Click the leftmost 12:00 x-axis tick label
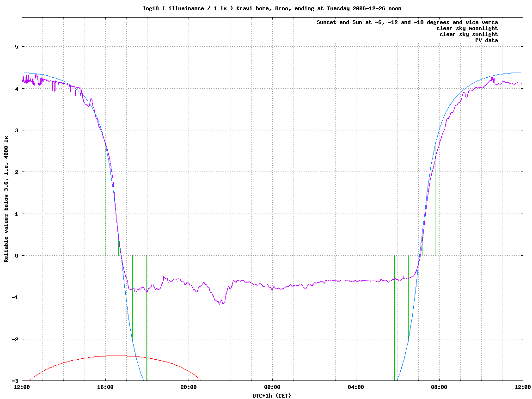 [x=22, y=387]
